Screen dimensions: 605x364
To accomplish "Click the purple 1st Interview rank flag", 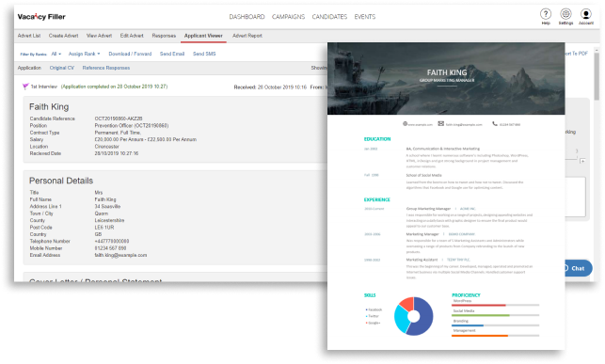I will (x=25, y=87).
